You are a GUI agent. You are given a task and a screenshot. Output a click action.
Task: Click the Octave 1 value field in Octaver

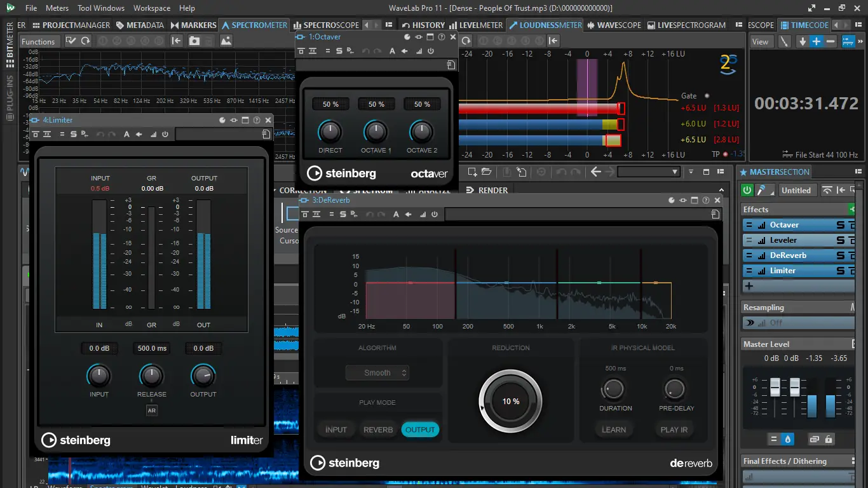[376, 104]
